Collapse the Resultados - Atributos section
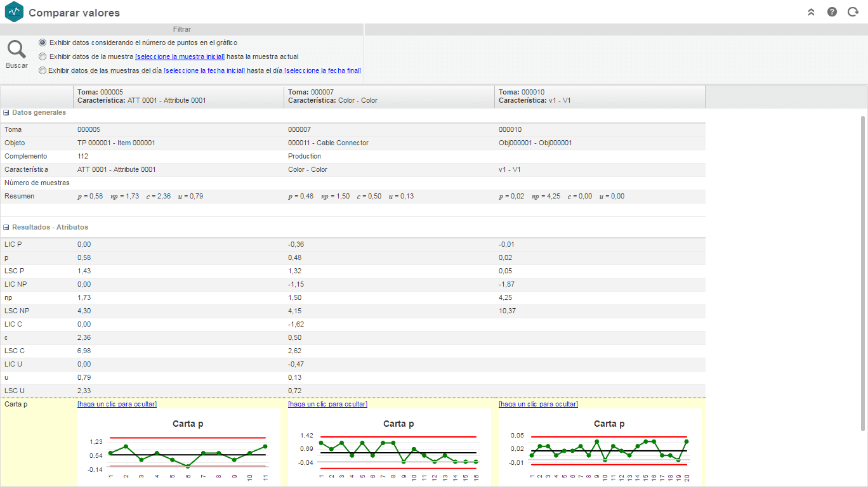 pos(6,227)
